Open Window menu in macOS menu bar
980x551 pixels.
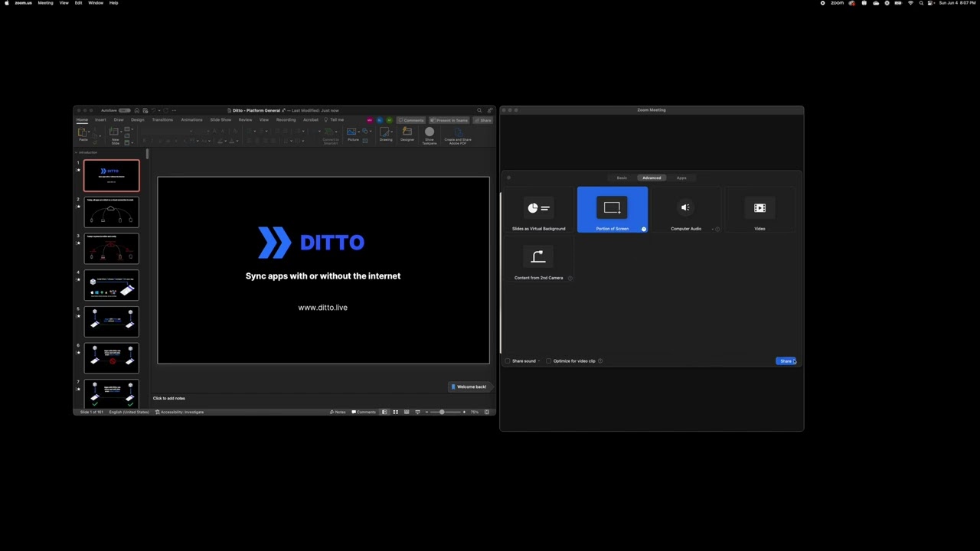point(96,3)
